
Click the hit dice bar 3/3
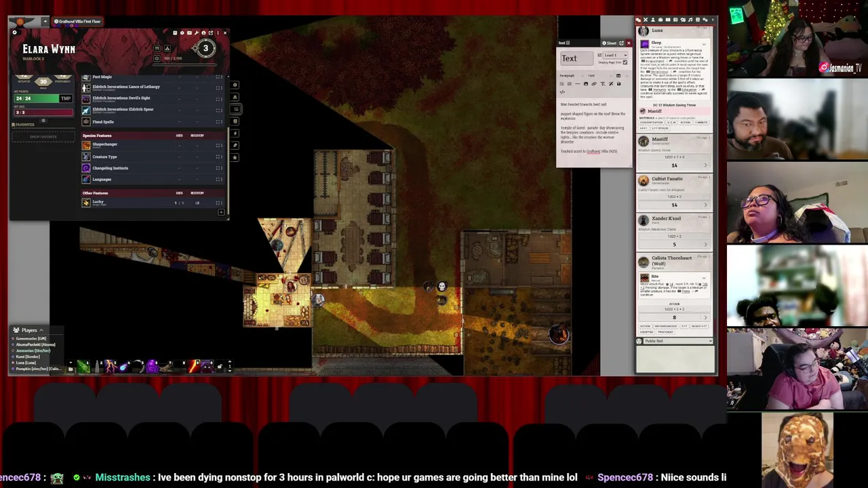tap(43, 113)
